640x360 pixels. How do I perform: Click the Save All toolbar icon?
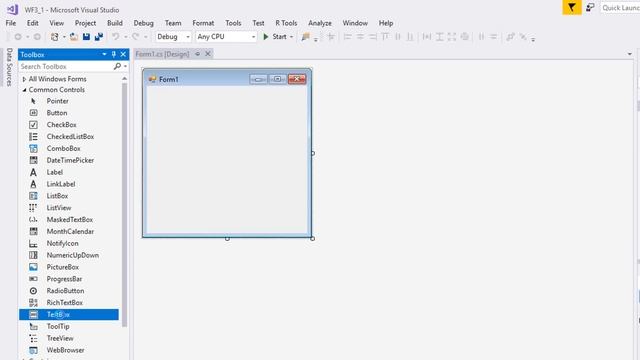[99, 37]
